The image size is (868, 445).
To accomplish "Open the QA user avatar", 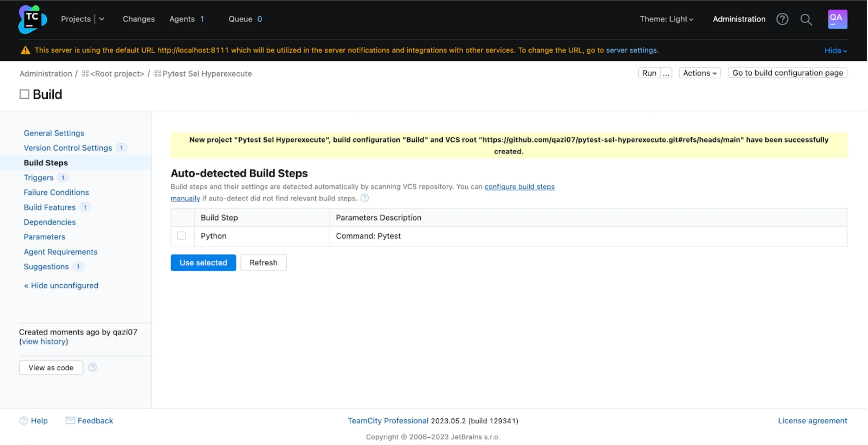I will click(837, 19).
